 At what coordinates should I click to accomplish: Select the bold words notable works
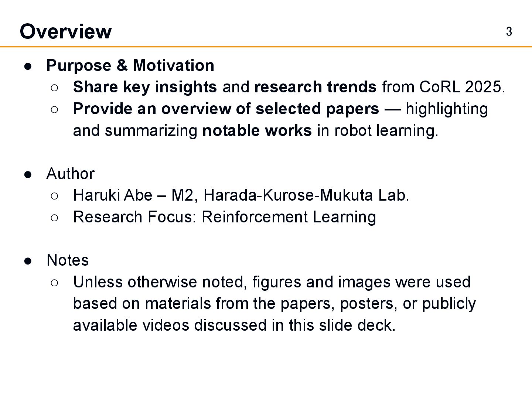coord(257,131)
